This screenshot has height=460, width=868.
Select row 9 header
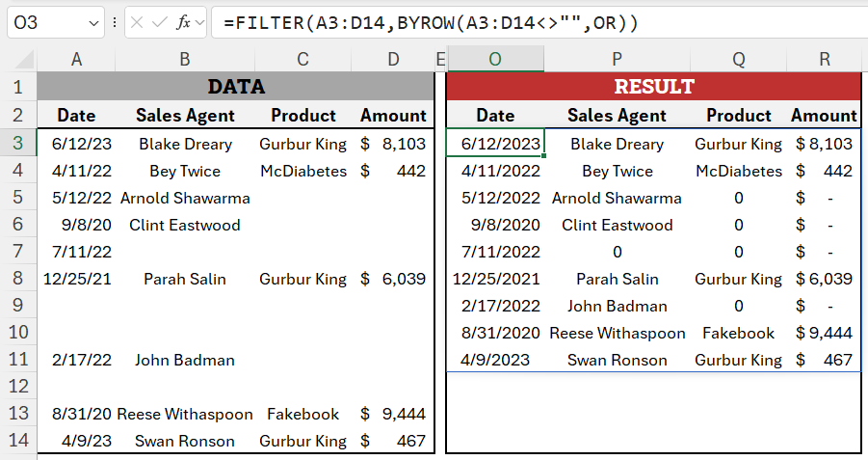(17, 306)
